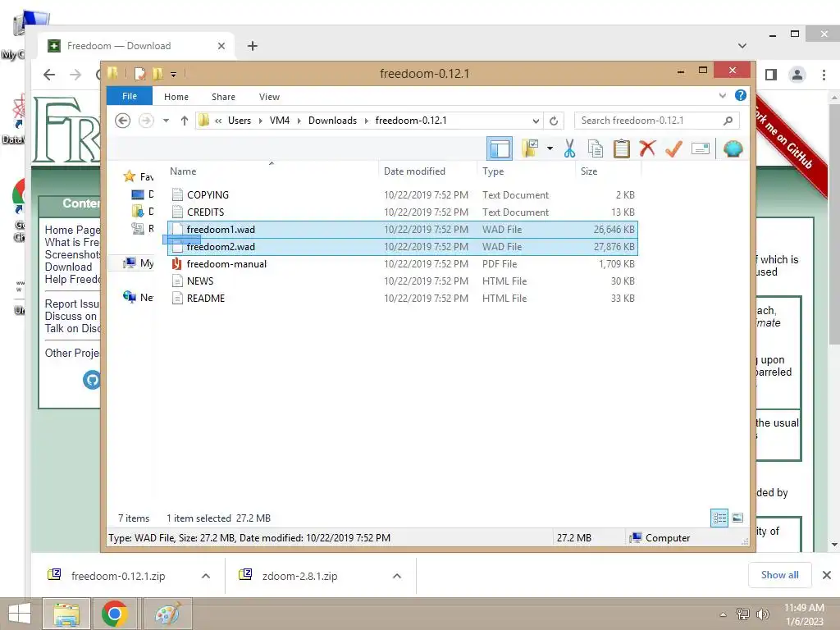The image size is (840, 630).
Task: Click the red X Delete icon
Action: click(x=647, y=148)
